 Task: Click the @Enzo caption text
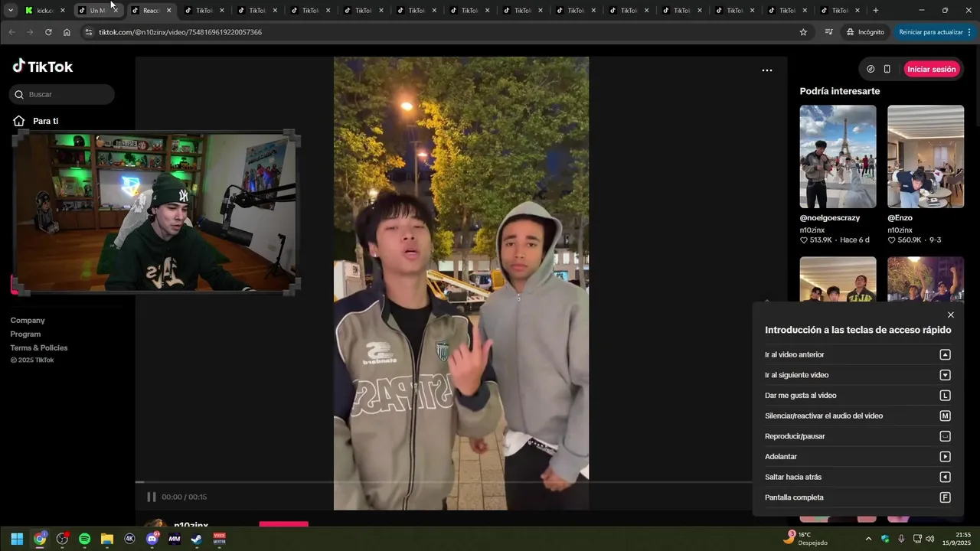(900, 218)
